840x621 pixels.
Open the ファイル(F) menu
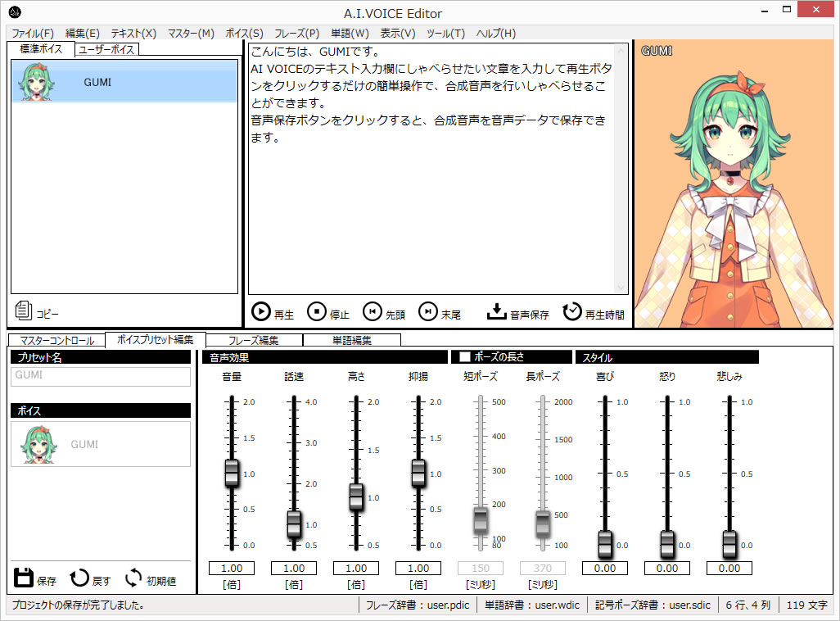click(33, 34)
